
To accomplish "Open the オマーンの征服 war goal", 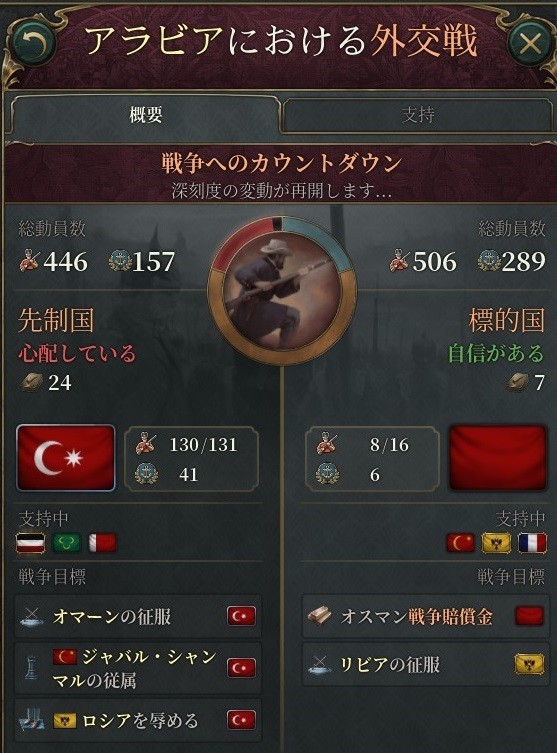I will coord(138,616).
